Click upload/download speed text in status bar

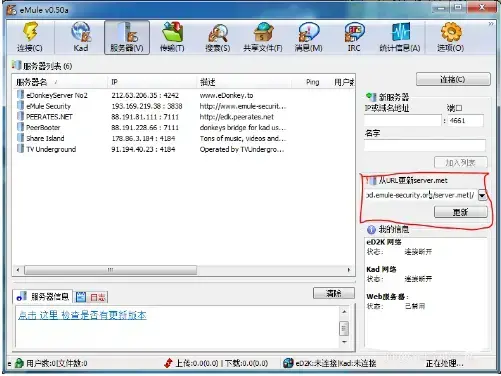[x=222, y=363]
